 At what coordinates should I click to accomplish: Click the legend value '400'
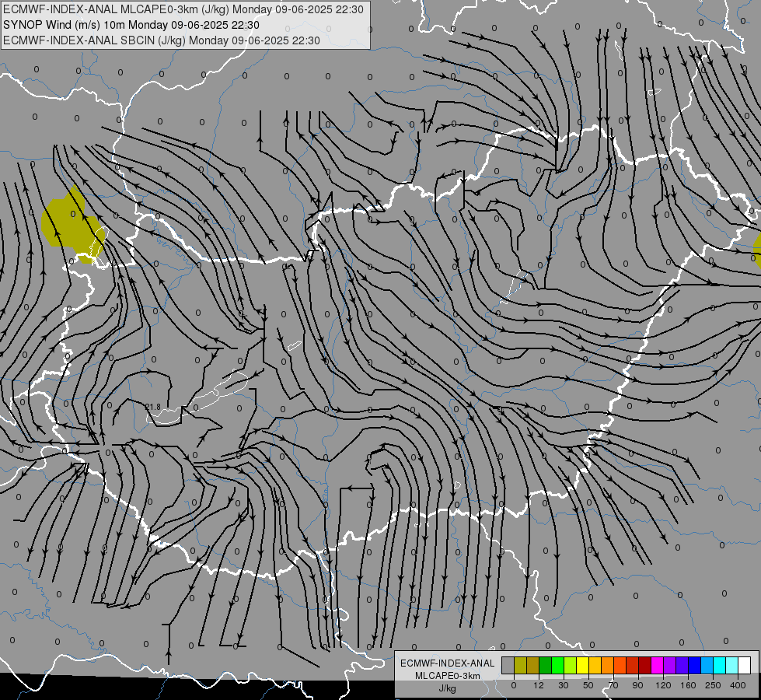point(738,685)
